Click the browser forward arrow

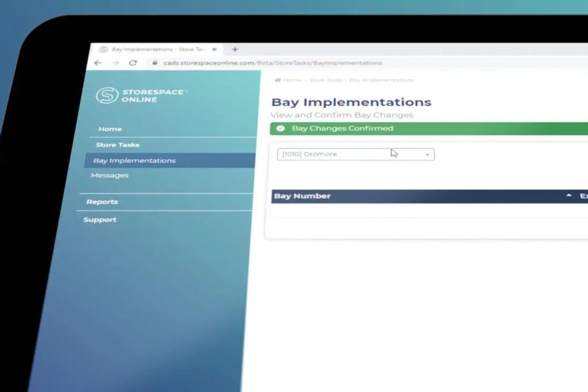[x=115, y=63]
